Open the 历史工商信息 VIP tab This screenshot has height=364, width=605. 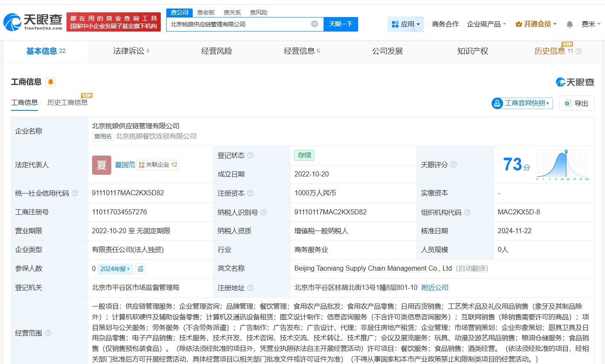coord(68,102)
